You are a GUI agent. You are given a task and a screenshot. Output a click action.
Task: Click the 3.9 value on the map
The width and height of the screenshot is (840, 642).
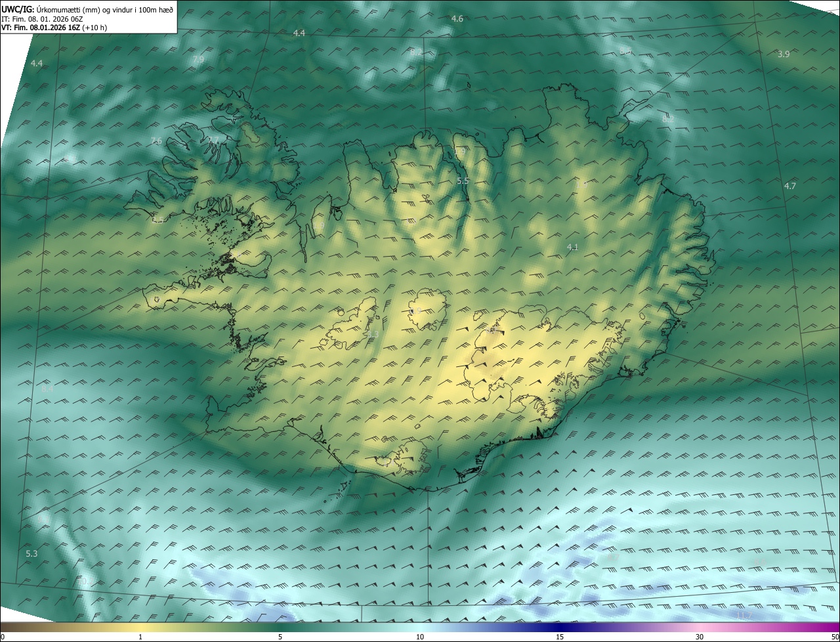coord(784,54)
